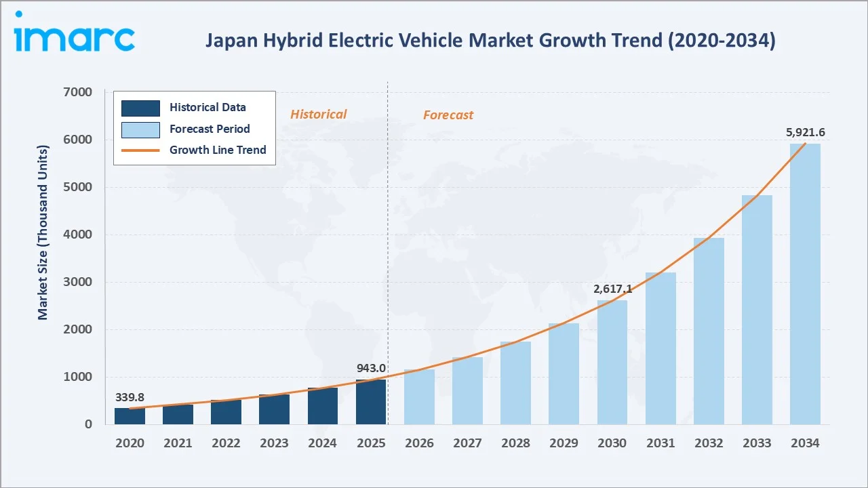The width and height of the screenshot is (868, 488).
Task: Click the 2026 forecast bar
Action: pyautogui.click(x=419, y=396)
